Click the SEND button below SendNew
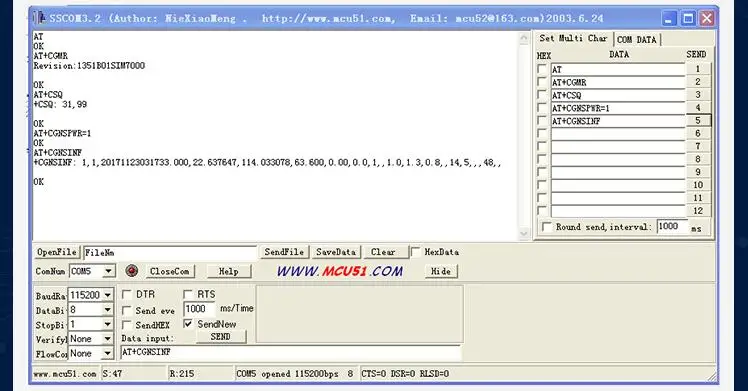 pyautogui.click(x=221, y=337)
